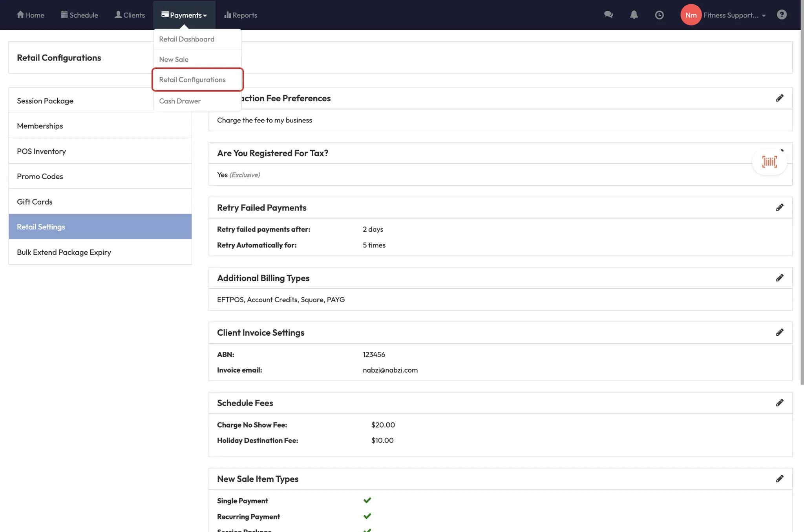Edit New Sale Item Types section

tap(780, 479)
